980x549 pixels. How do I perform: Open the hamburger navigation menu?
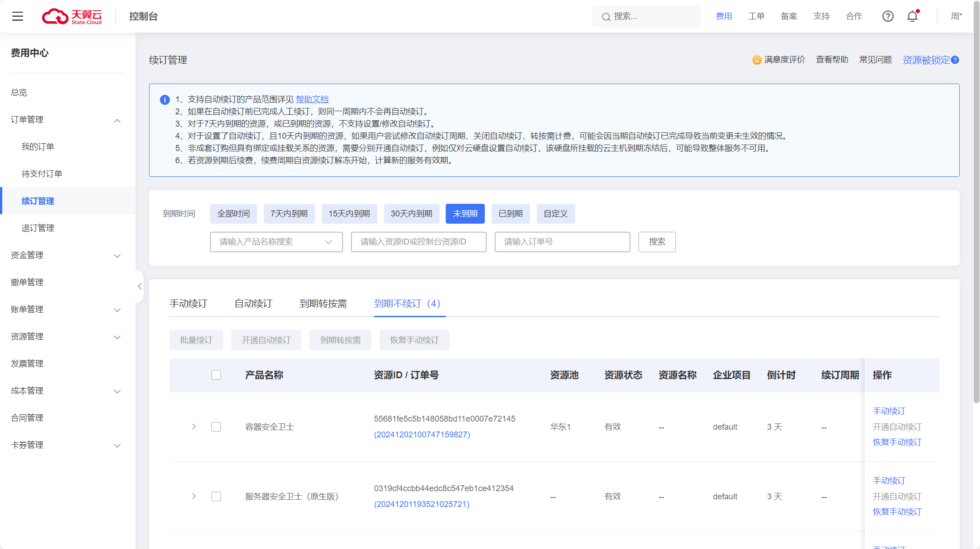[x=18, y=16]
